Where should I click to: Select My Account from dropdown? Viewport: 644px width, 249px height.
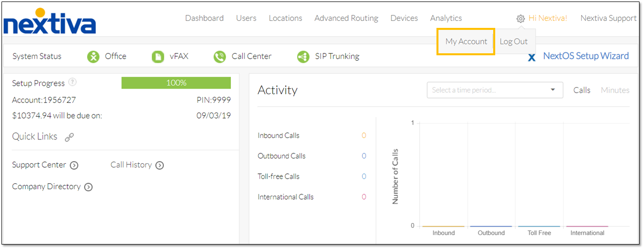point(466,41)
